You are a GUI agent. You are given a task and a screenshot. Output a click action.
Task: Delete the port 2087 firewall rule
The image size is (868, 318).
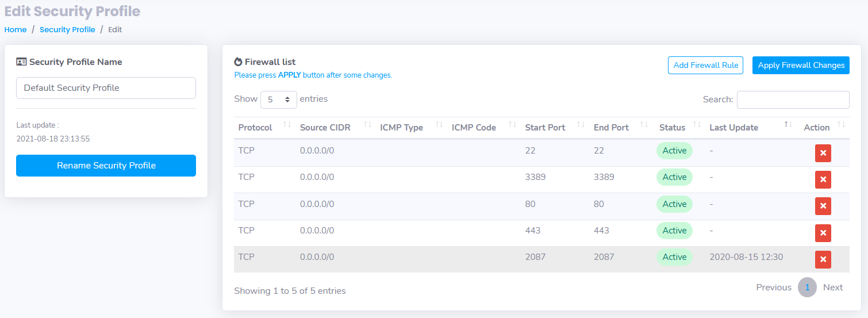823,259
